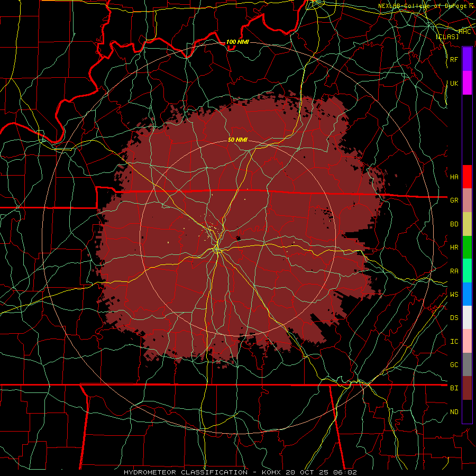Select the dusty pink GR legend swatch
The image size is (476, 476).
467,200
